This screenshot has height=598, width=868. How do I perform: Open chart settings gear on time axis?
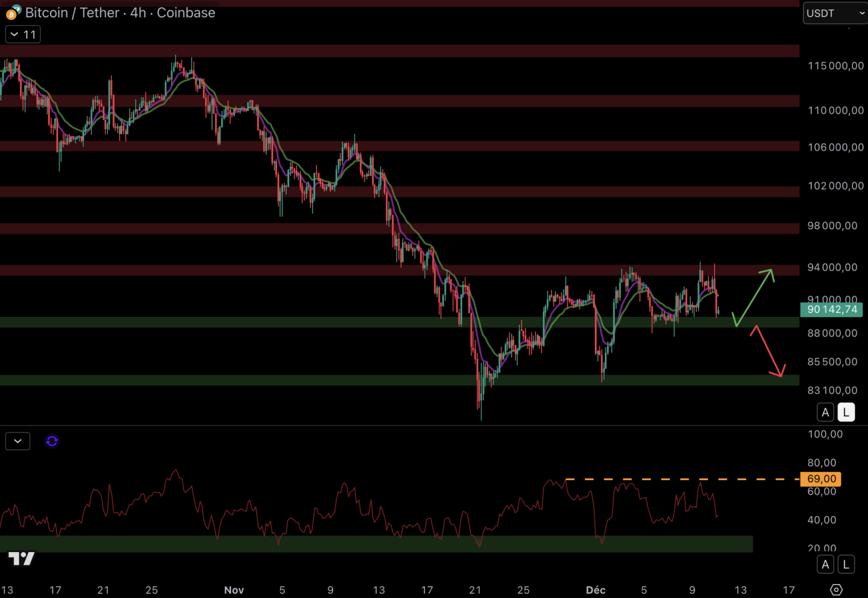click(x=836, y=590)
